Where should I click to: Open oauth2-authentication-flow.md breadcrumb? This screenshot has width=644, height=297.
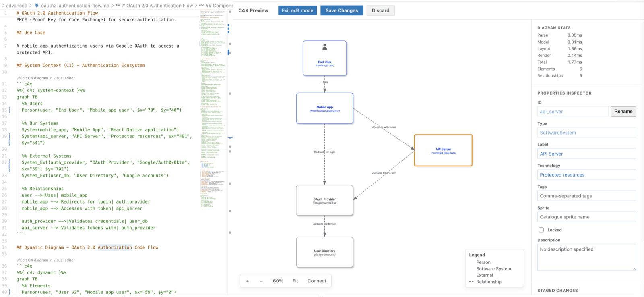click(75, 6)
